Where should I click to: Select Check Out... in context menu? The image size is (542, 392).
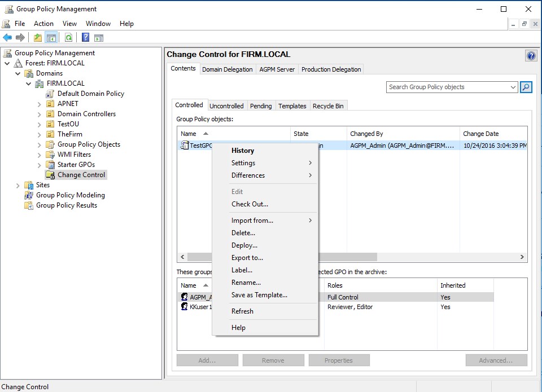[265, 204]
